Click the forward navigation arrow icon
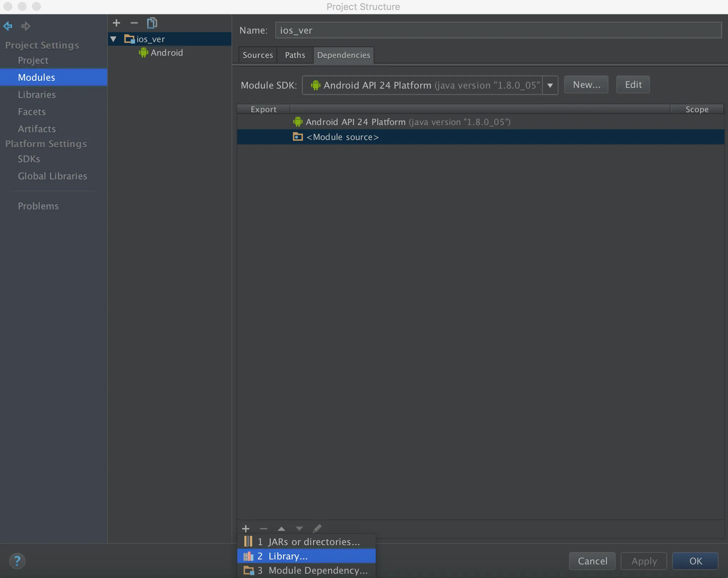The width and height of the screenshot is (728, 578). (x=25, y=26)
